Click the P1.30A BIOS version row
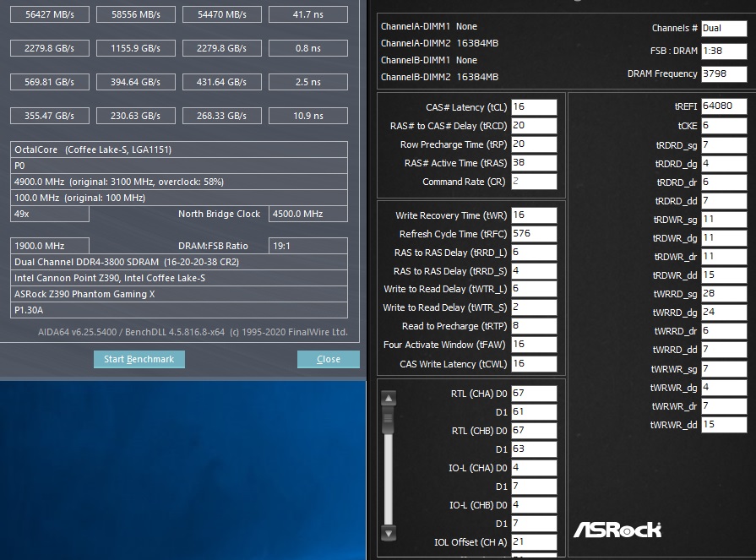The width and height of the screenshot is (756, 560). coord(179,310)
